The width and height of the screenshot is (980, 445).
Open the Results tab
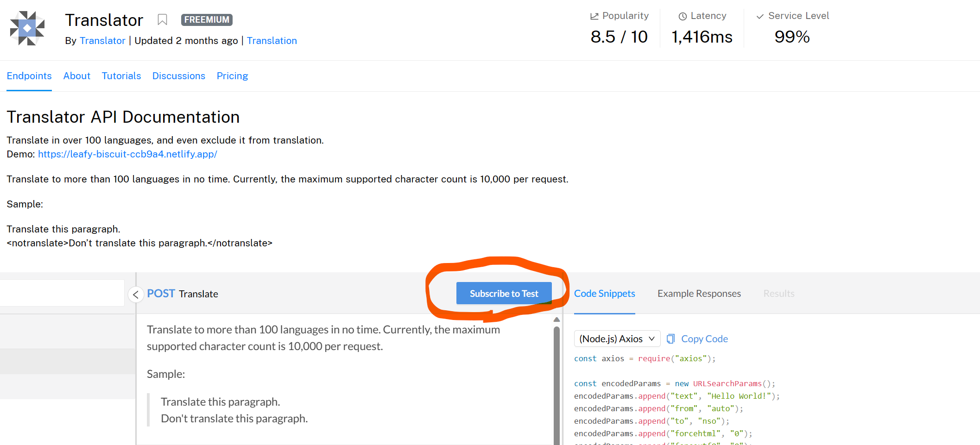point(779,294)
